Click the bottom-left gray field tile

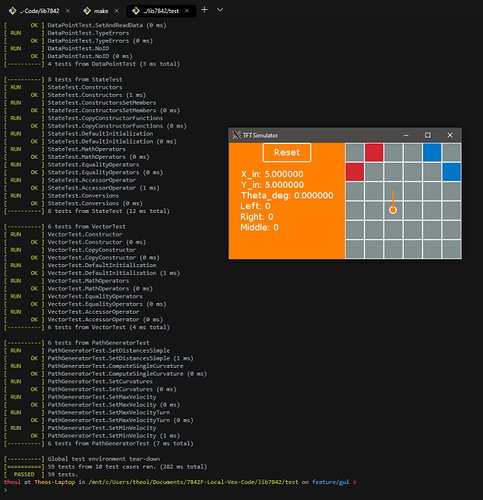355,249
